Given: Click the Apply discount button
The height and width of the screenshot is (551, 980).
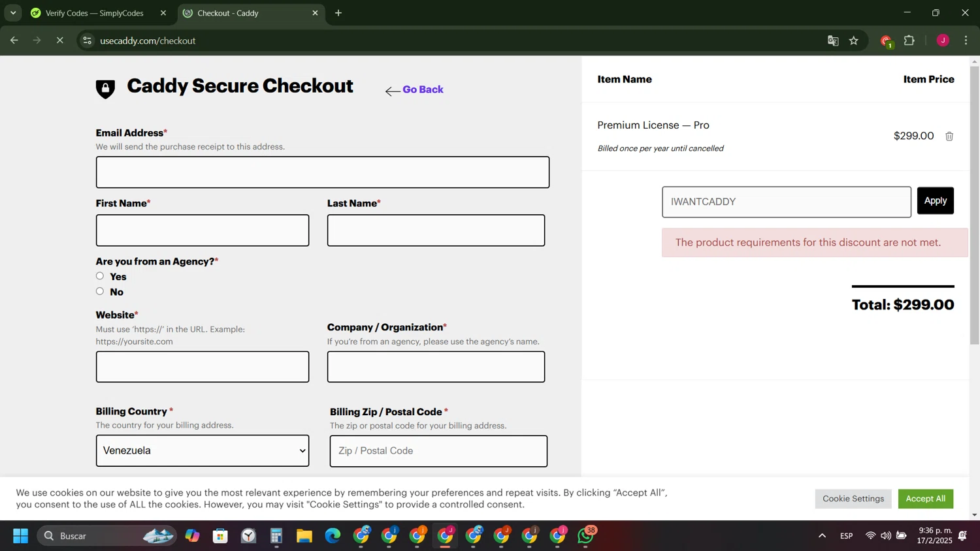Looking at the screenshot, I should coord(935,200).
